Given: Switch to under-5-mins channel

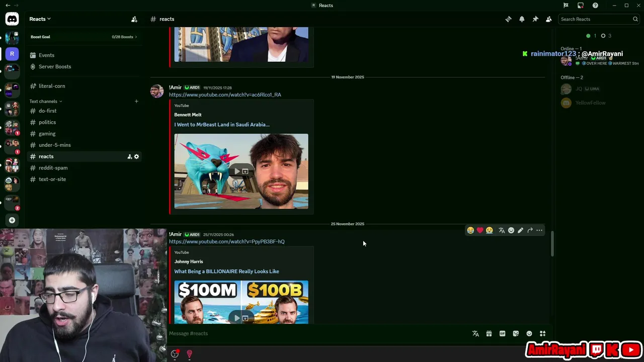Looking at the screenshot, I should [x=84, y=145].
